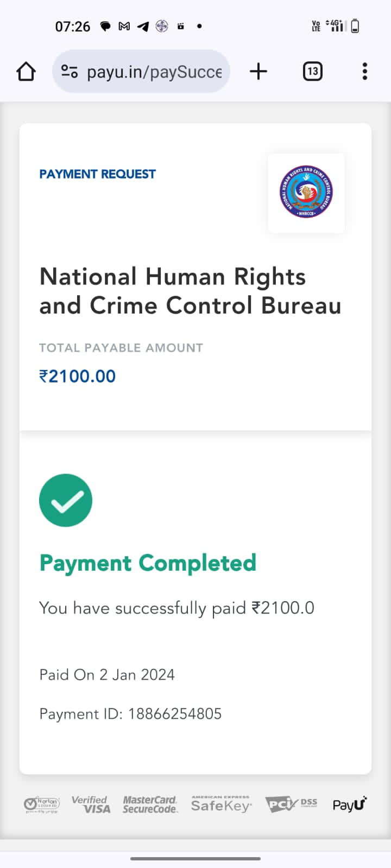Tap the green payment success checkmark
Viewport: 391px width, 868px height.
click(x=66, y=500)
